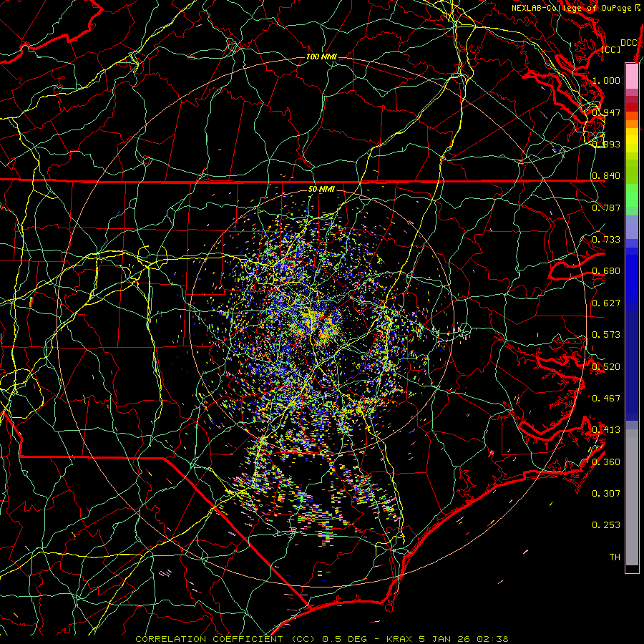The width and height of the screenshot is (644, 644).
Task: Click the 50 NMI range ring label
Action: coord(321,189)
